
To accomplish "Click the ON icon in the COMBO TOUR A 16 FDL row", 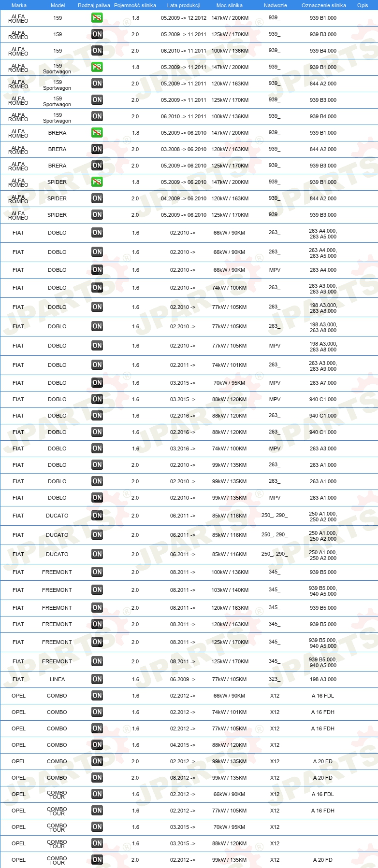I will [97, 794].
